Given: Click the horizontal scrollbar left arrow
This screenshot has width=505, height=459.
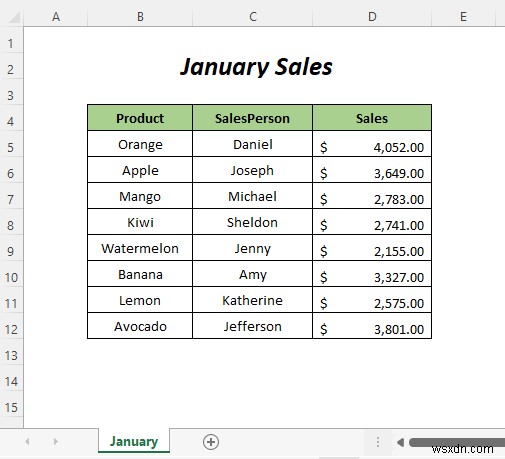Looking at the screenshot, I should click(x=400, y=442).
